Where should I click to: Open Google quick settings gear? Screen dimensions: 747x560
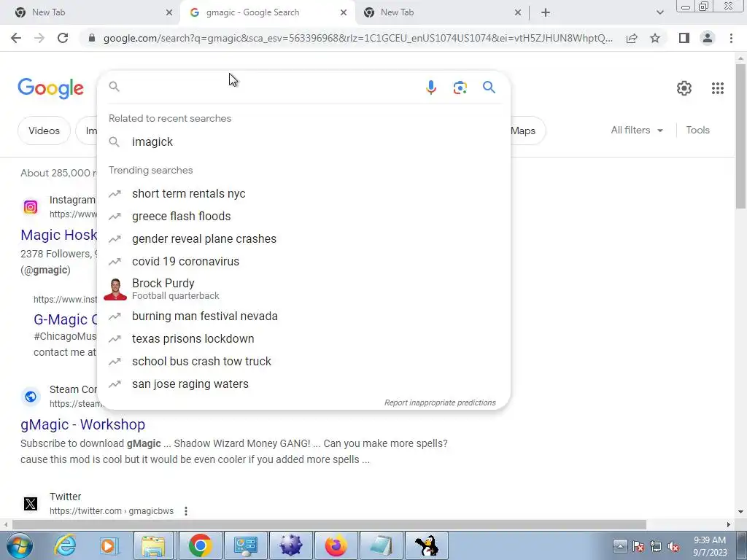684,88
